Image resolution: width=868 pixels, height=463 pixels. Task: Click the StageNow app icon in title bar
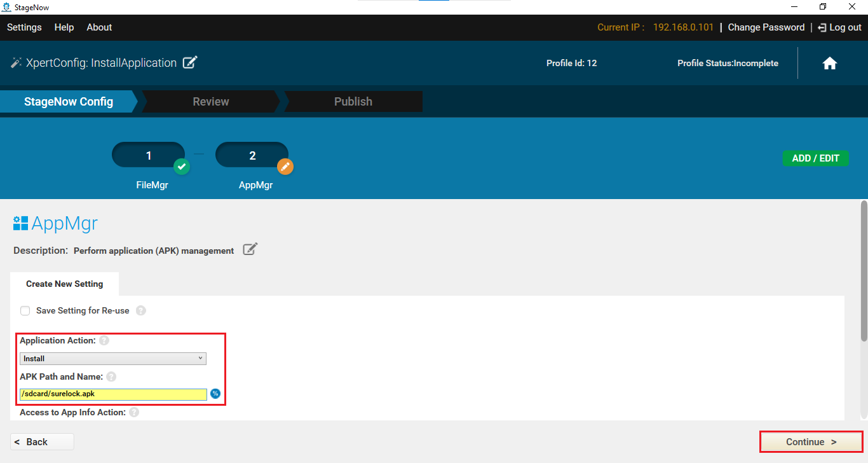(6, 7)
